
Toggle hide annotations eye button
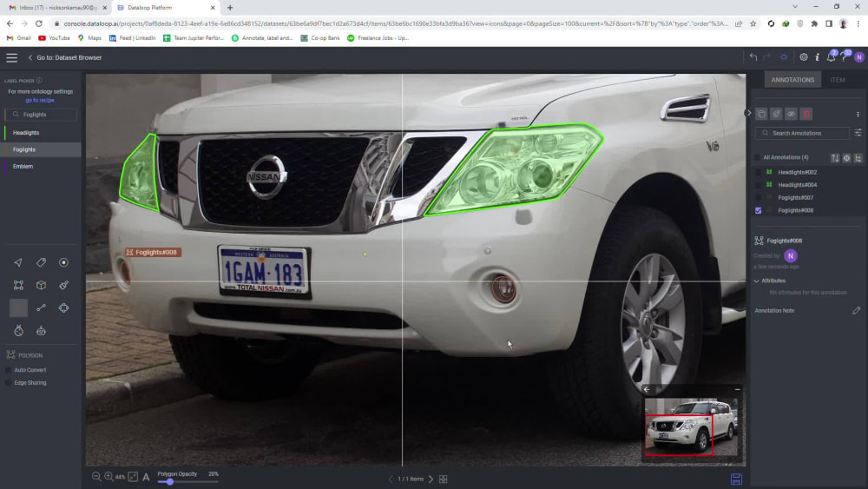(x=791, y=114)
